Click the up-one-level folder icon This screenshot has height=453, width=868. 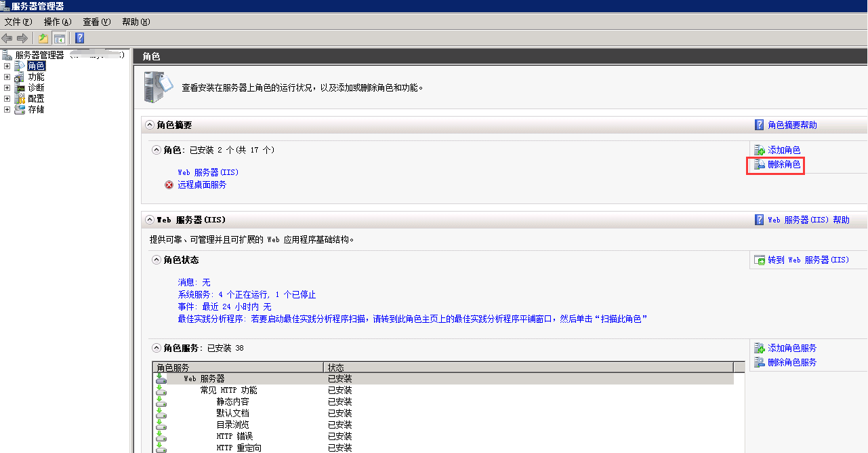pos(43,38)
